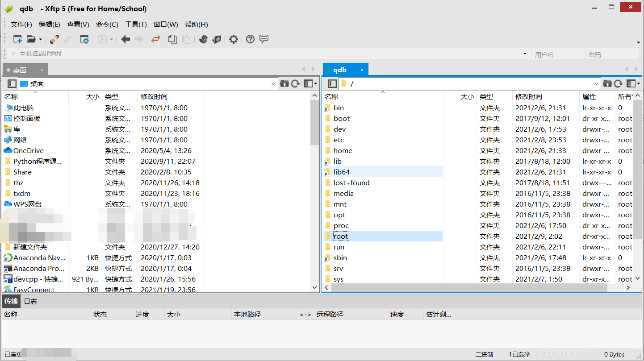
Task: Click the 用户名 input field
Action: 558,54
